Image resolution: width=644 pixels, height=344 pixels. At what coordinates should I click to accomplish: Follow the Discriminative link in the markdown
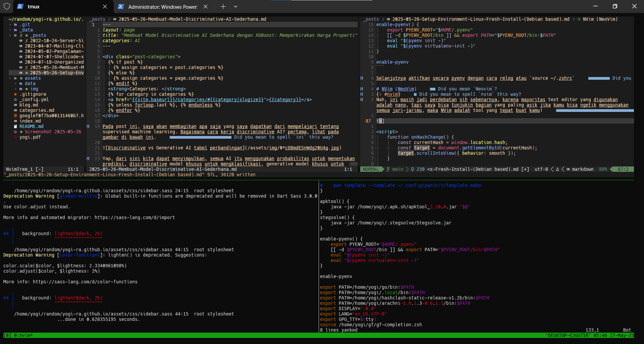point(127,148)
